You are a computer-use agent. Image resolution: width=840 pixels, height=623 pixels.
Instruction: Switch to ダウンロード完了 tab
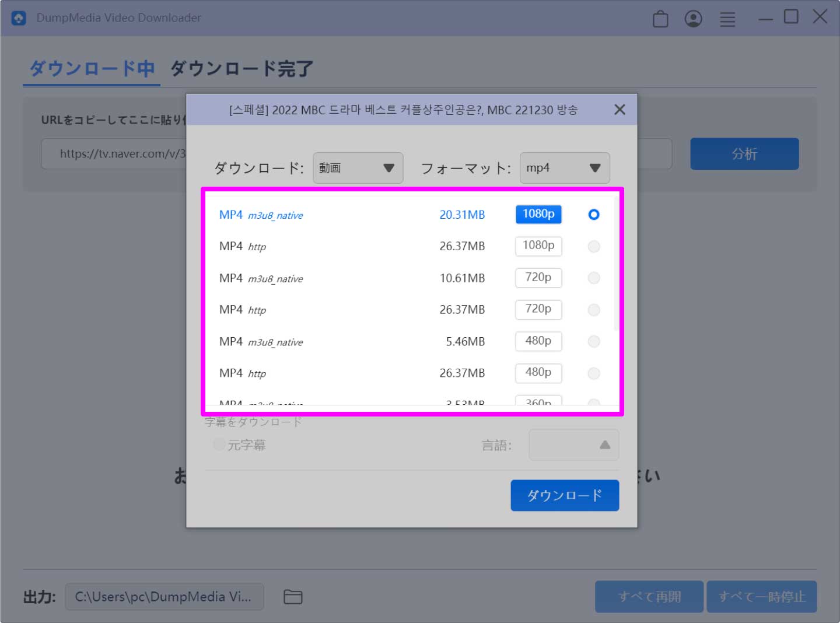242,69
